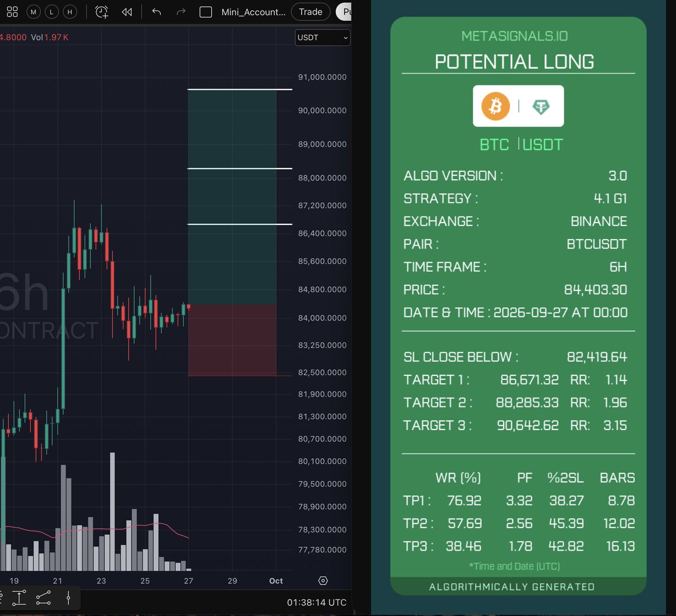676x616 pixels.
Task: Select the vertical line tool icon
Action: (x=68, y=598)
